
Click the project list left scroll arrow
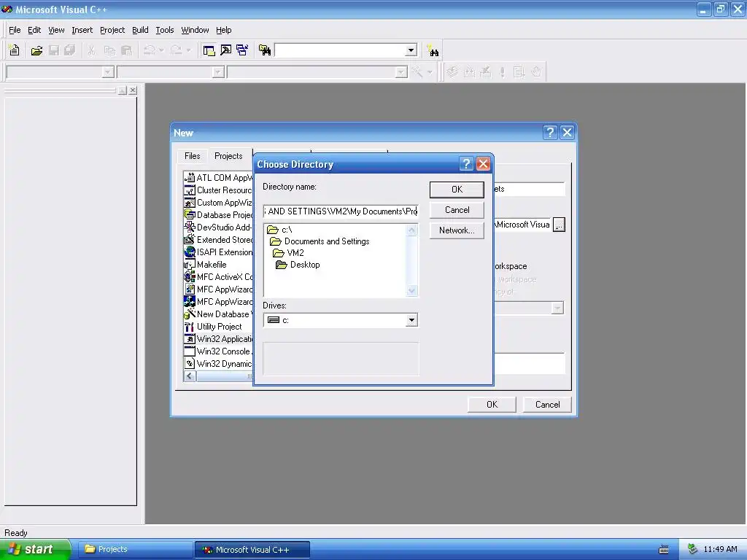click(x=190, y=376)
